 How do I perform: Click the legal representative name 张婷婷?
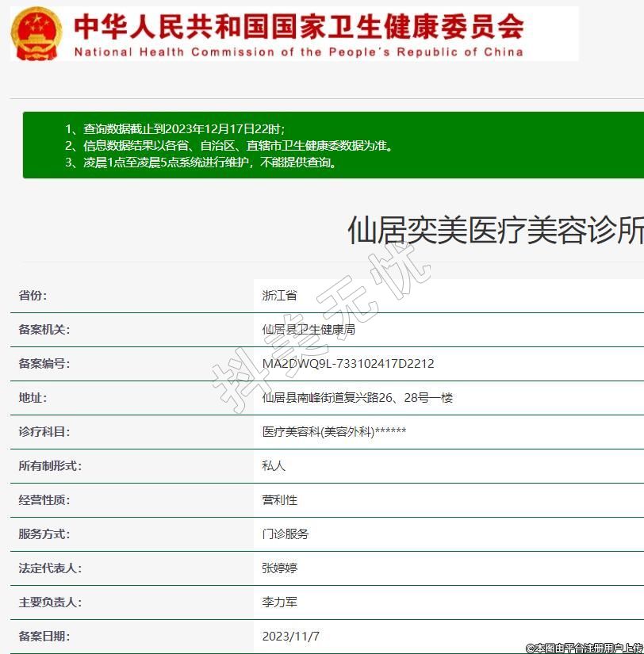(x=279, y=568)
